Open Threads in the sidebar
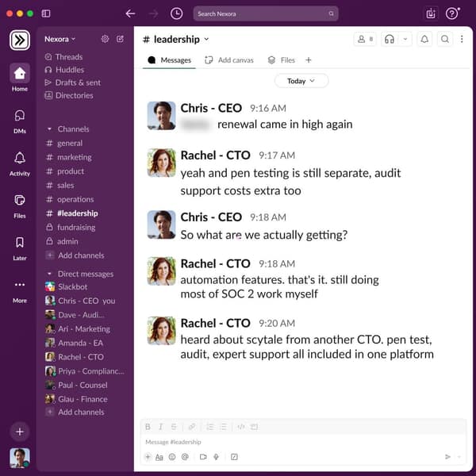Viewport: 476px width, 476px height. pyautogui.click(x=63, y=57)
